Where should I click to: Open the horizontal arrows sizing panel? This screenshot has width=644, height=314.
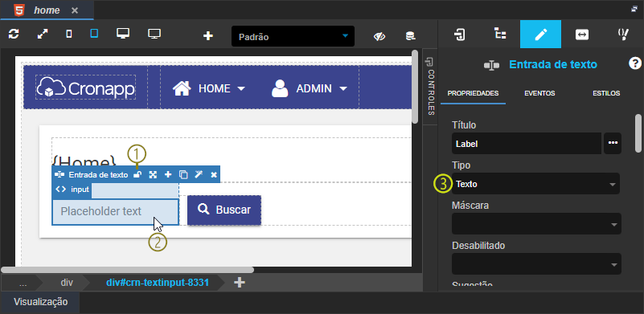(x=581, y=35)
